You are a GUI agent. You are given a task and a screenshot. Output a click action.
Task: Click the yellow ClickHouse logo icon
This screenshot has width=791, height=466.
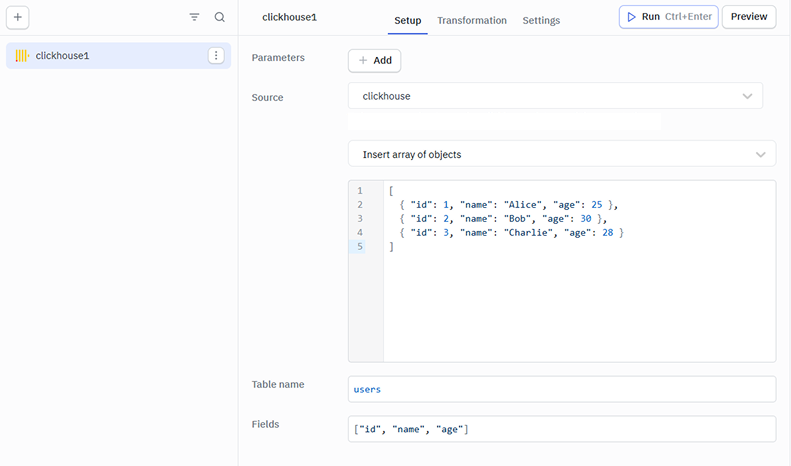click(22, 56)
